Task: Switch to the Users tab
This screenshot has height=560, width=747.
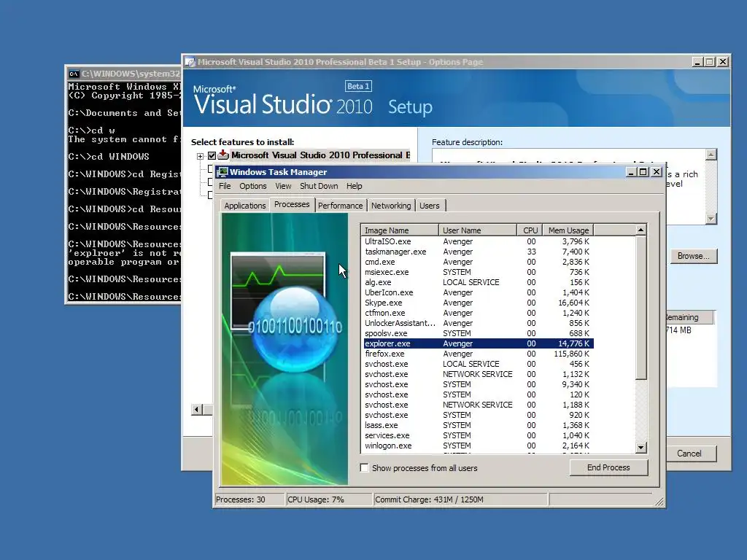Action: point(429,205)
